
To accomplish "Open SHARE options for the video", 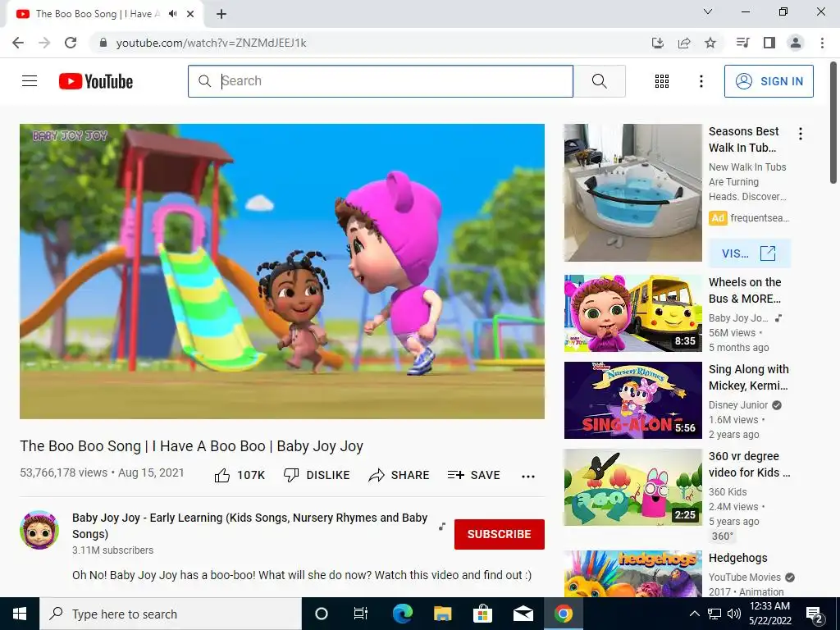I will pos(399,475).
